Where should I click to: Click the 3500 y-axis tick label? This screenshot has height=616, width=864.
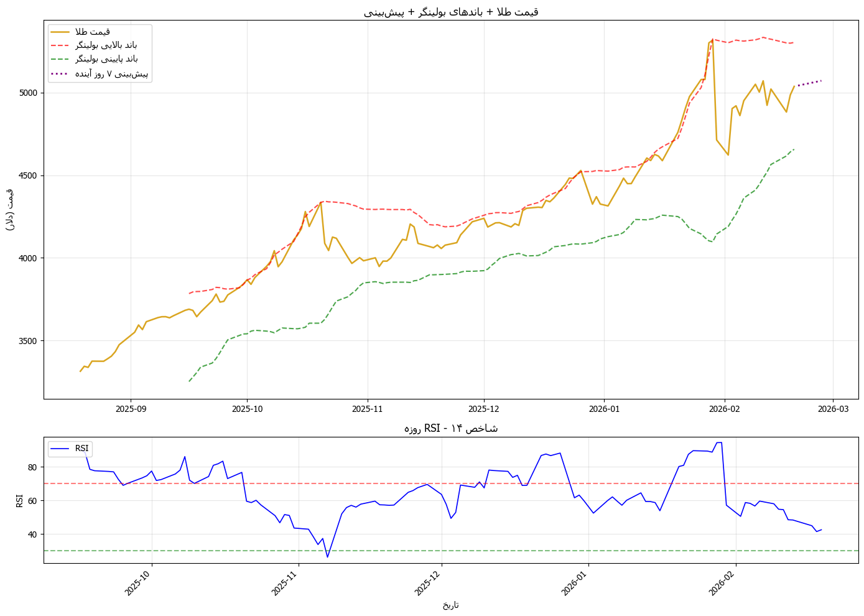point(29,341)
